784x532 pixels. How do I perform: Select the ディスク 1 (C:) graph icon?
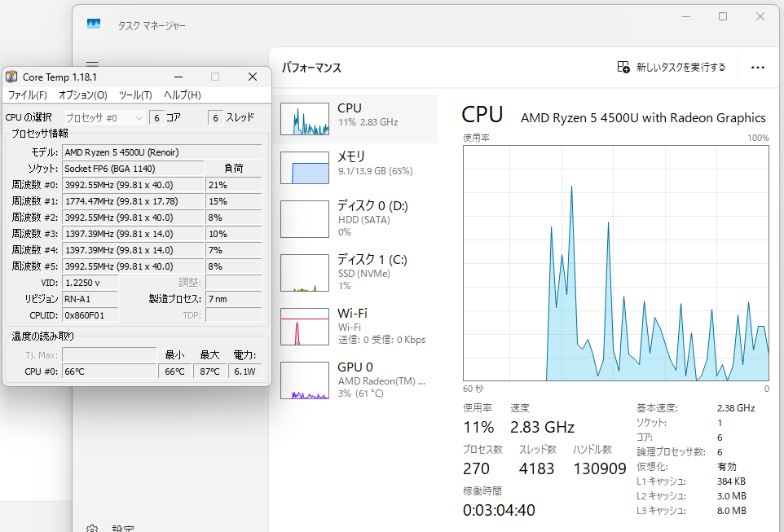[305, 273]
